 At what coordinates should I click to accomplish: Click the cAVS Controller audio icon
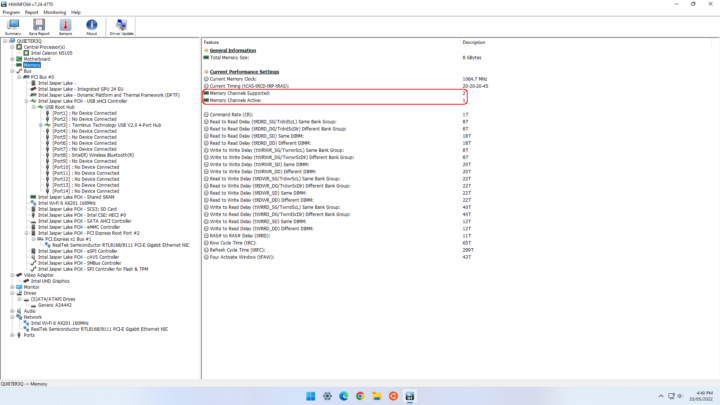(33, 257)
